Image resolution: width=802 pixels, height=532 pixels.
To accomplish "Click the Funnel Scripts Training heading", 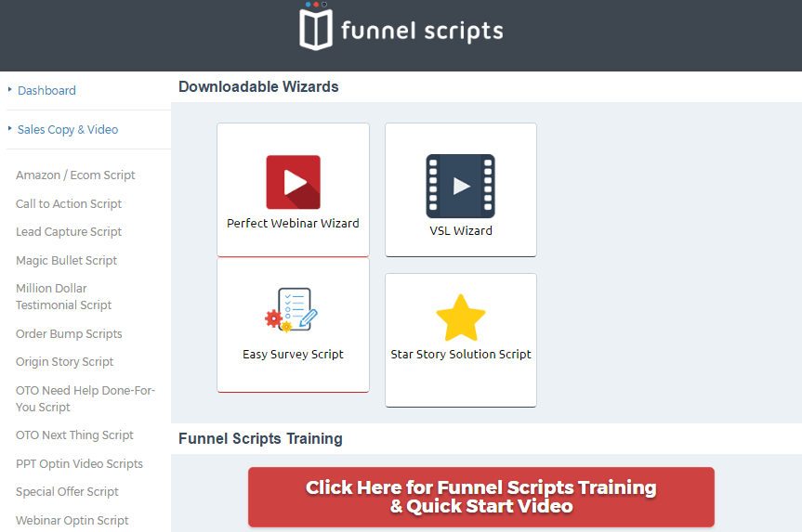I will [260, 439].
